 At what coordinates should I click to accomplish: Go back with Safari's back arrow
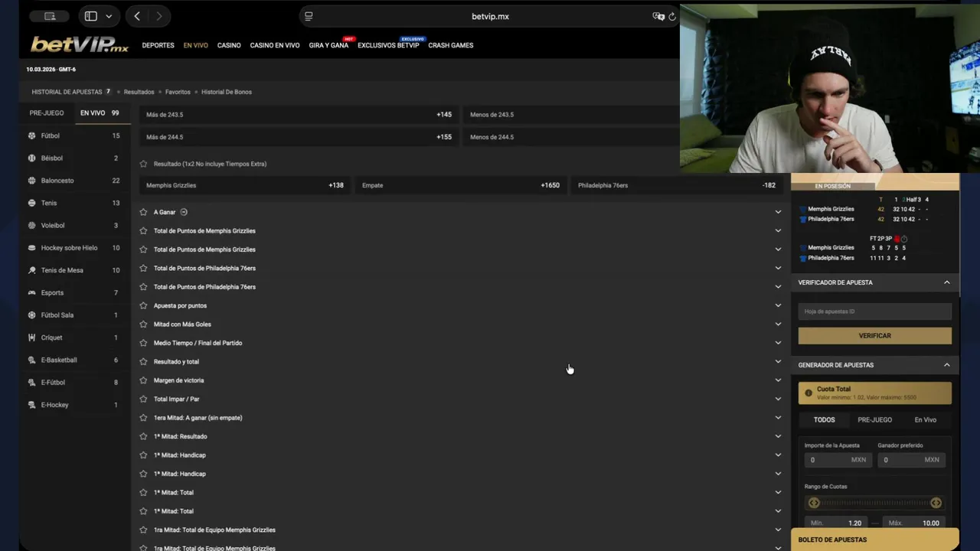click(x=137, y=16)
